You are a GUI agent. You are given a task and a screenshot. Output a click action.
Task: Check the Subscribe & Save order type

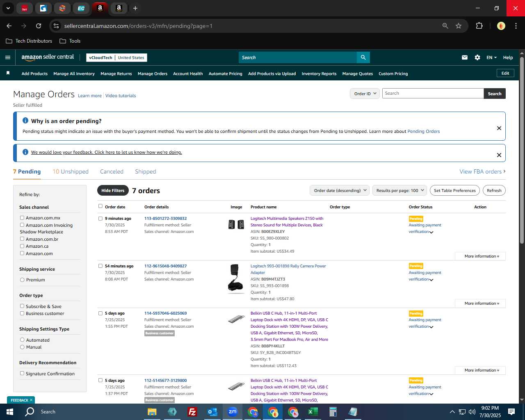pos(22,306)
